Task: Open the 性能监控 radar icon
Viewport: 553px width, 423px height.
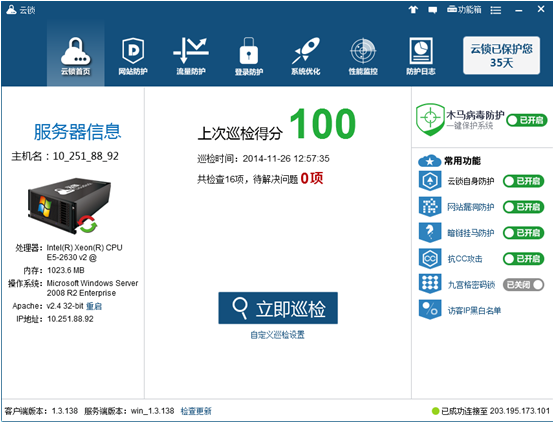Action: pyautogui.click(x=363, y=51)
